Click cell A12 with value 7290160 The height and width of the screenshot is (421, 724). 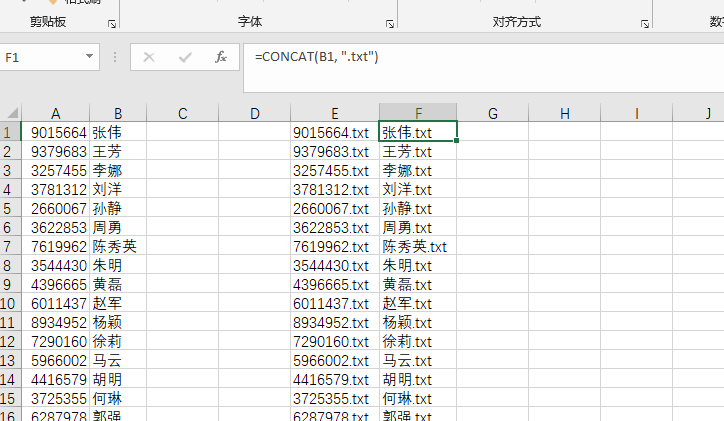55,341
